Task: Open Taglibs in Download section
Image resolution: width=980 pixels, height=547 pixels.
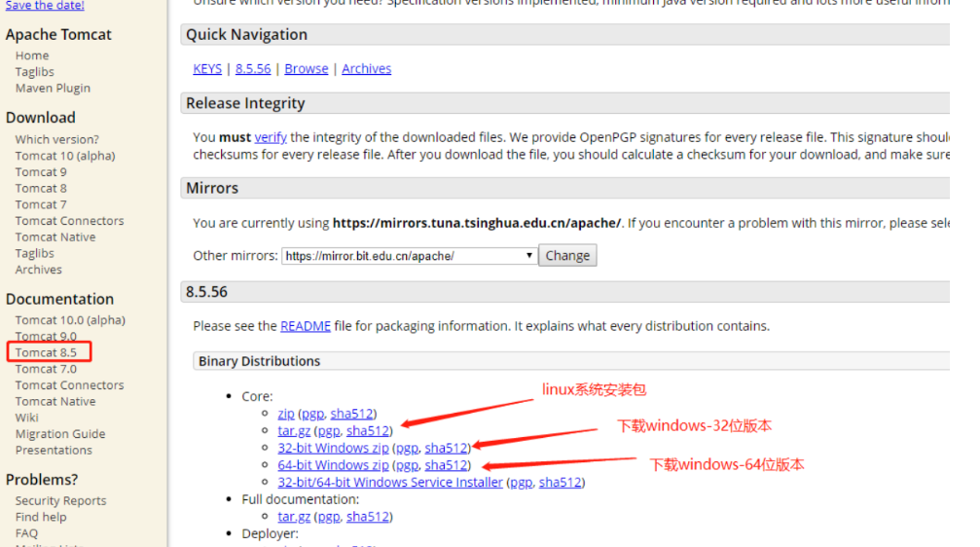Action: coord(34,253)
